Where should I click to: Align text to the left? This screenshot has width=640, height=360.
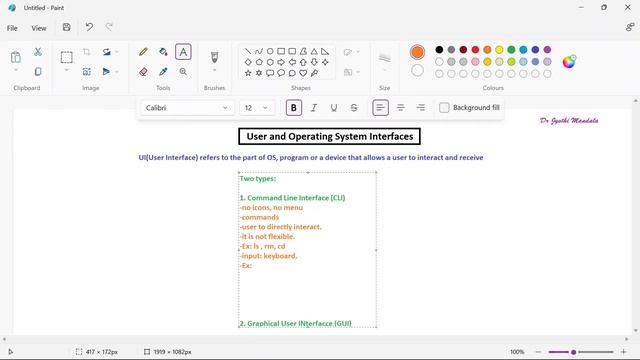(x=380, y=108)
